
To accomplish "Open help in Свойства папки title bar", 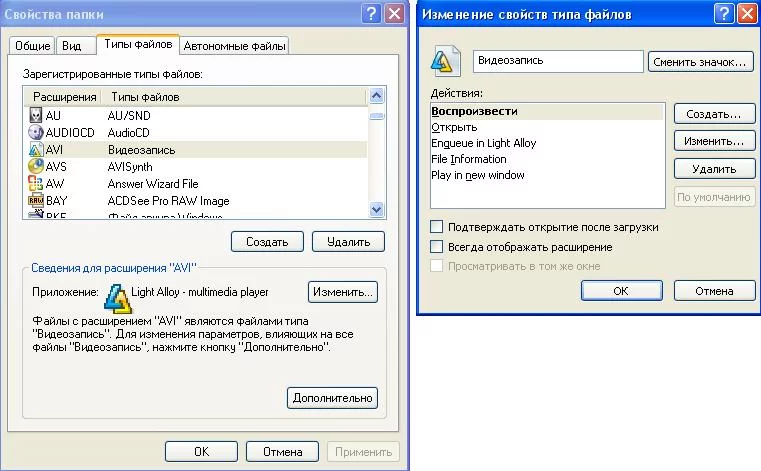I will click(x=371, y=14).
